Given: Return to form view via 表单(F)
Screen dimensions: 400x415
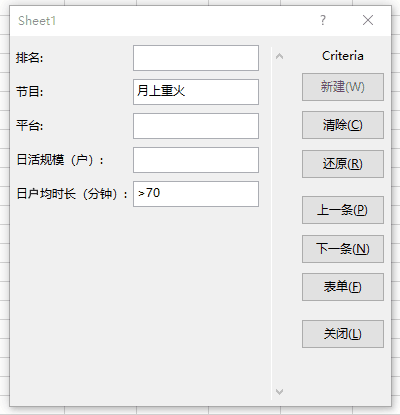Looking at the screenshot, I should [x=343, y=287].
